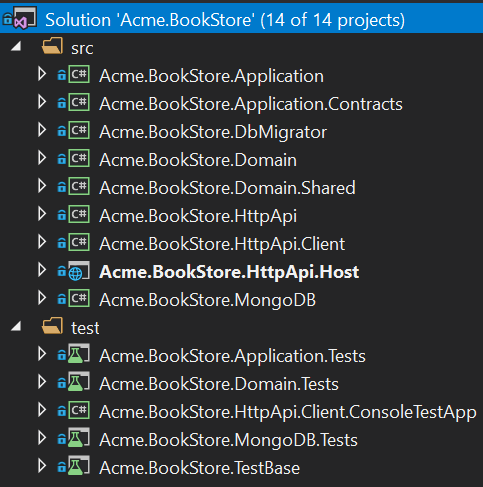Select the Acme.BookStore.HttpApi project name
Viewport: 483px width, 487px height.
(x=198, y=217)
